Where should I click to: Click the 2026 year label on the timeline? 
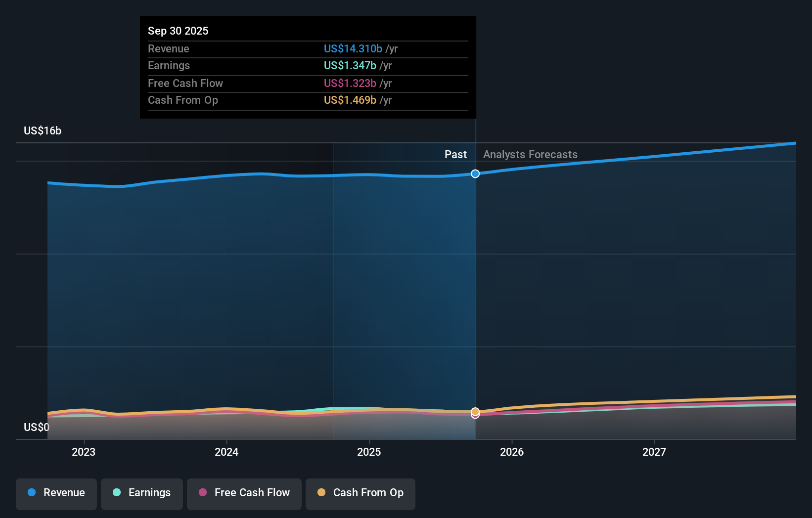pos(512,451)
